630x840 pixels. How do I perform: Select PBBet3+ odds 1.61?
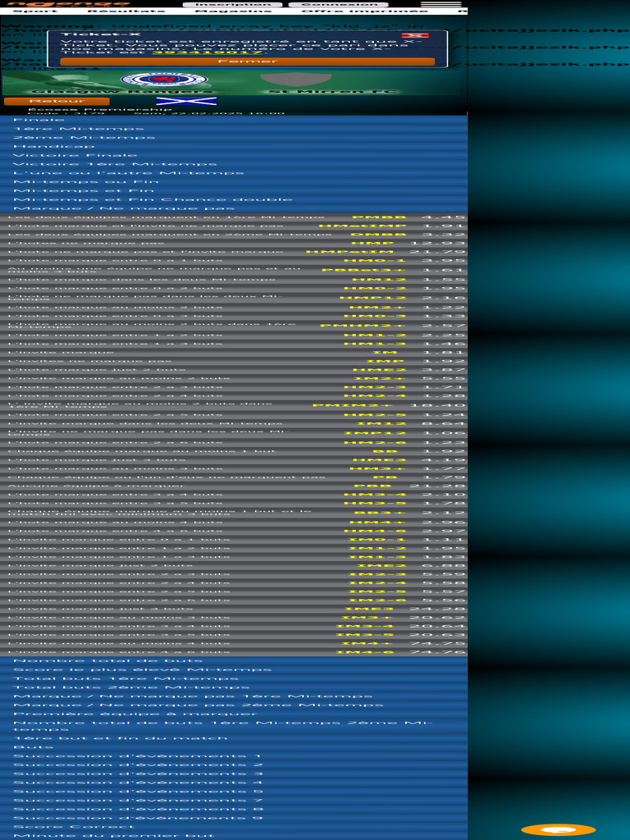[x=234, y=270]
